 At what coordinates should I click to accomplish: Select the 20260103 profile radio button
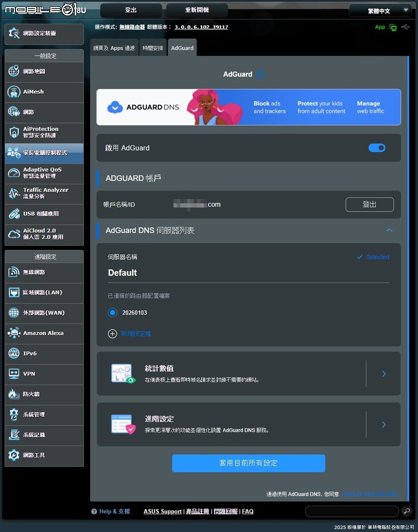[x=113, y=313]
